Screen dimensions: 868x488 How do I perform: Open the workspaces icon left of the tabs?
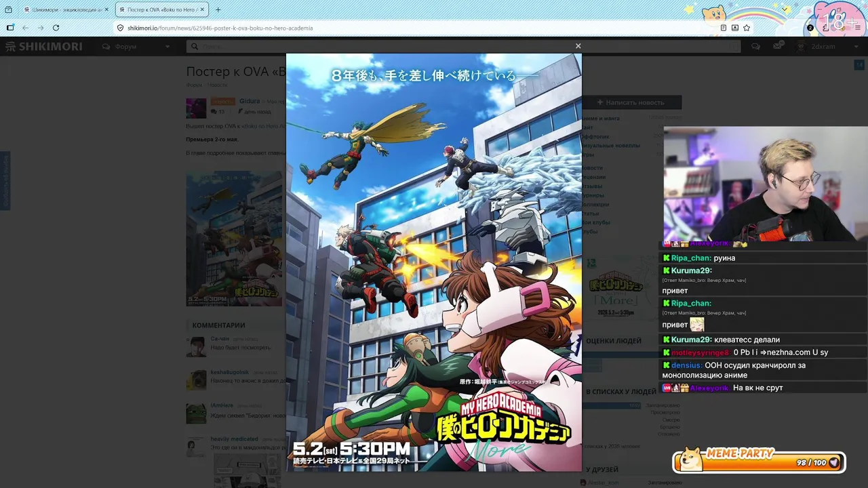[8, 9]
